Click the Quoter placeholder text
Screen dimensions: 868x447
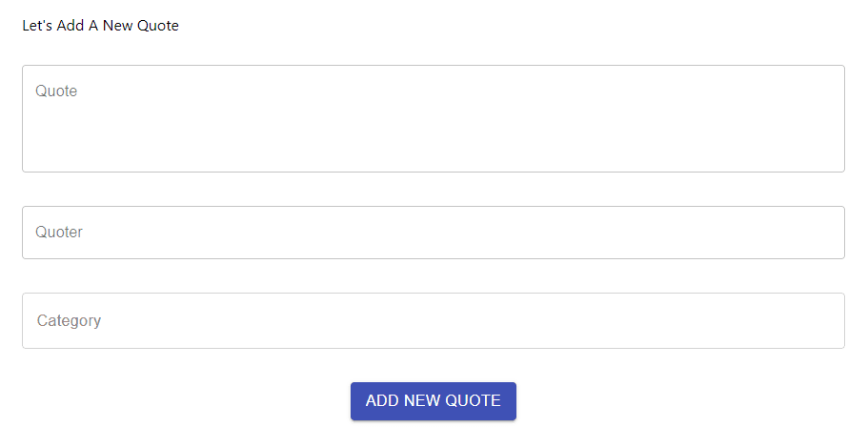(x=59, y=233)
